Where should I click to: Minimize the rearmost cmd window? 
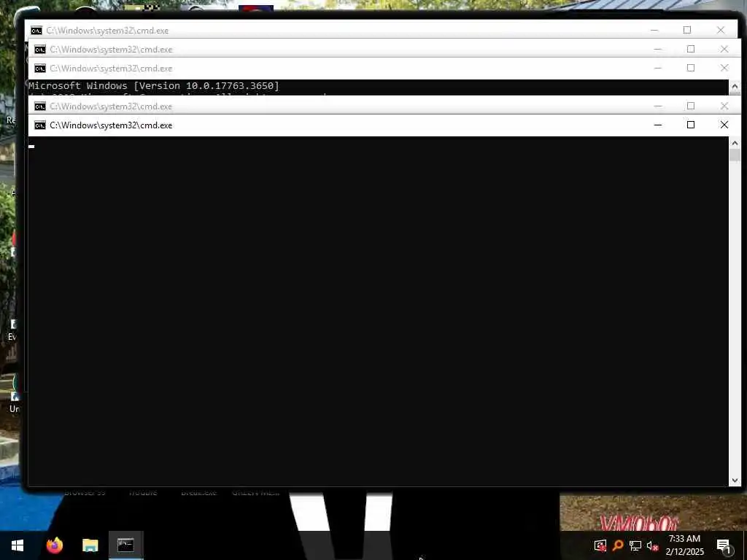(654, 30)
